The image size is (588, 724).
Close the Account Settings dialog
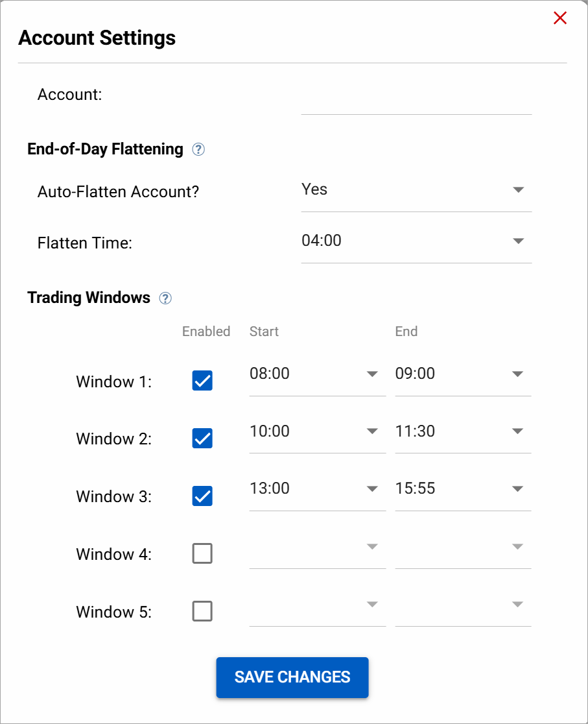click(559, 18)
